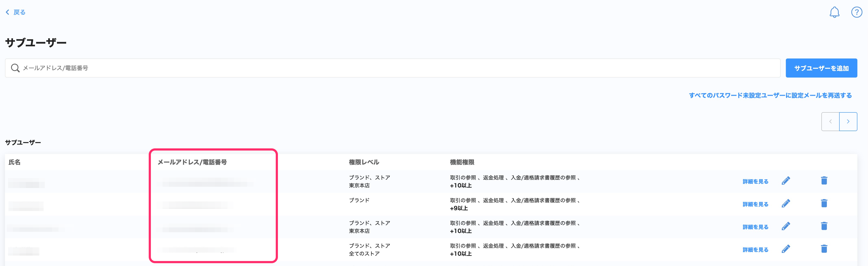Click 詳細を見る in third row
868x266 pixels.
[x=755, y=227]
